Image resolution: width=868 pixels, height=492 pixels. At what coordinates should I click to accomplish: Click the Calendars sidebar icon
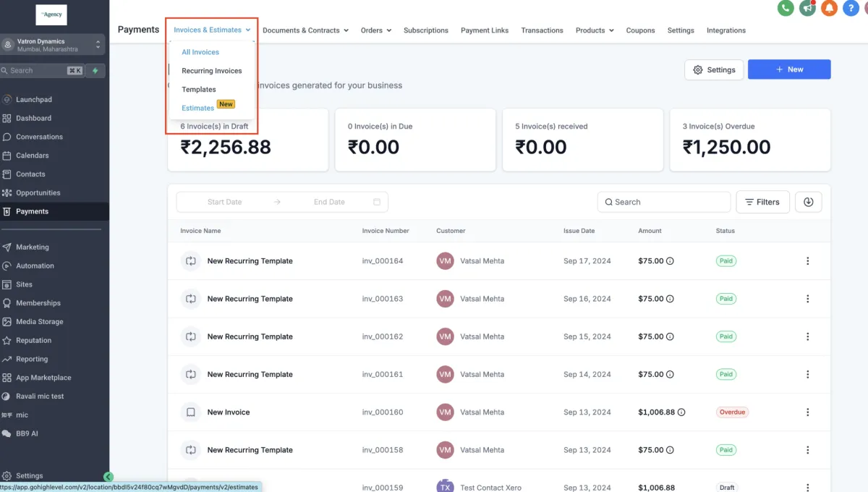7,156
